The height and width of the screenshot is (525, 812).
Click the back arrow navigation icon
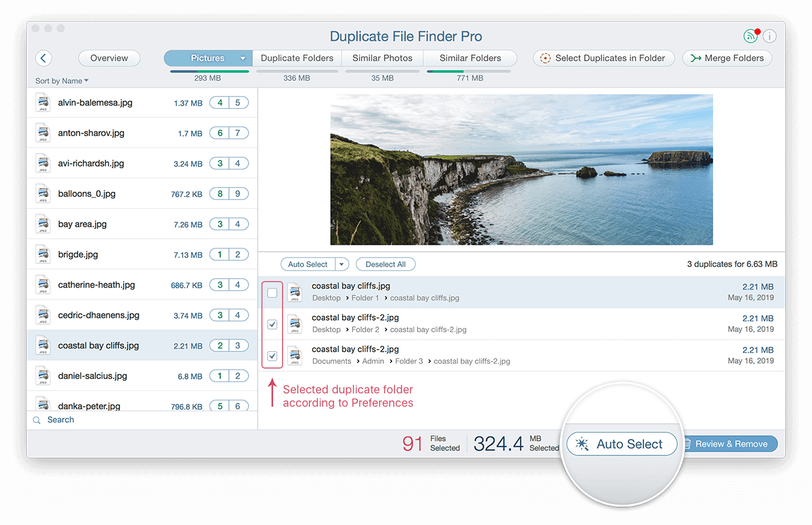[43, 58]
